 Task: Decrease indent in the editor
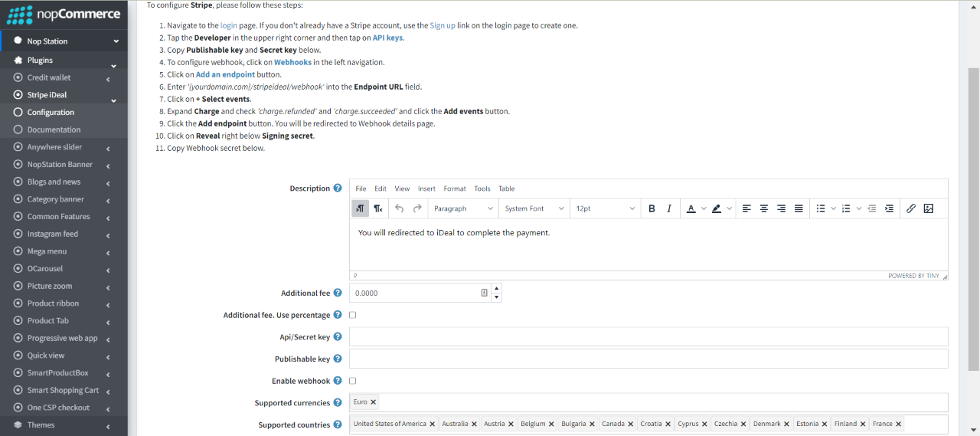tap(872, 208)
